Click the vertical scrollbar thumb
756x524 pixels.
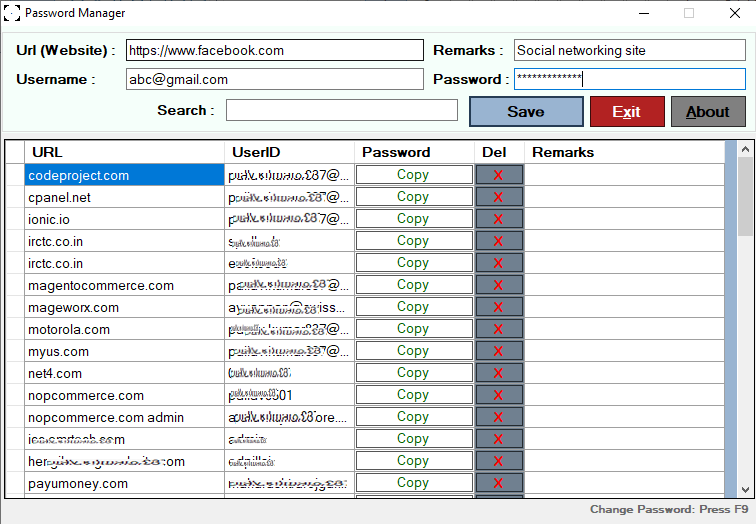coord(745,196)
